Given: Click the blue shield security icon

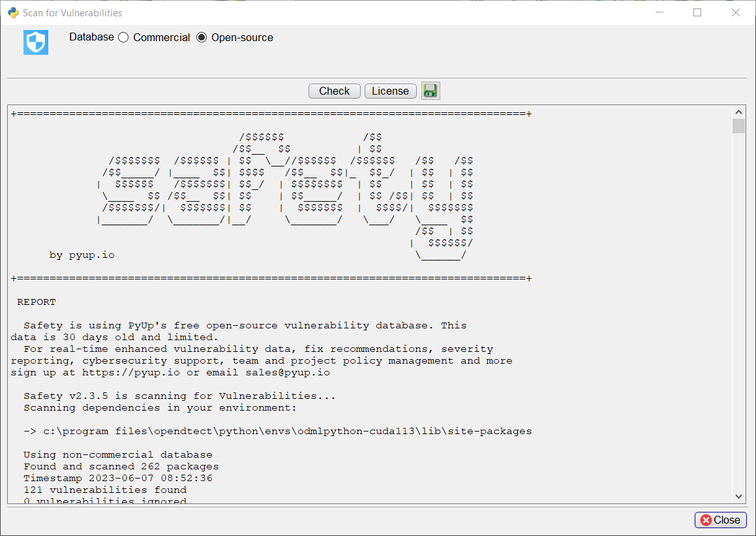Looking at the screenshot, I should click(x=36, y=42).
